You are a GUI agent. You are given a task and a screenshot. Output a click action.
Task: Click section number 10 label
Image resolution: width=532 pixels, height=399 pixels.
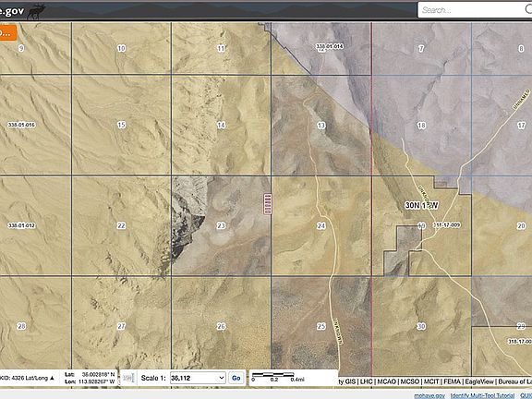pyautogui.click(x=122, y=49)
